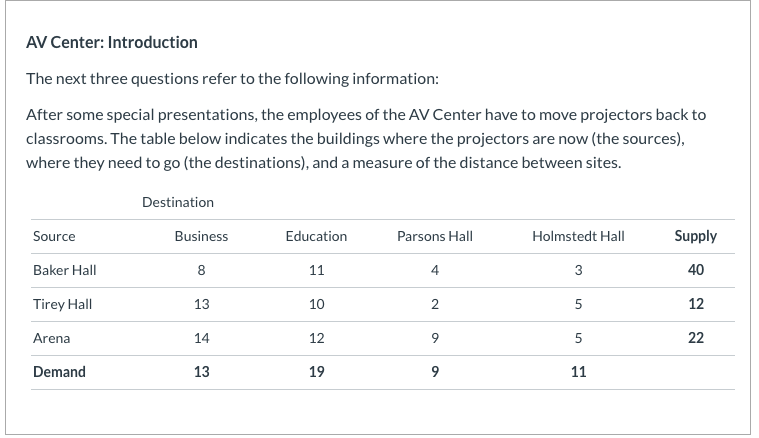The image size is (759, 438).
Task: Click Tirey Hall supply value 12
Action: 696,304
